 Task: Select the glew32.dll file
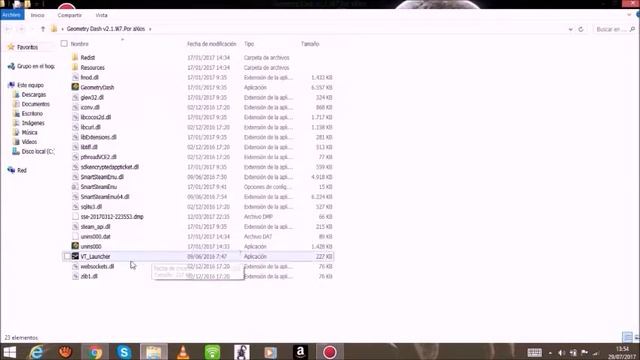(x=92, y=97)
